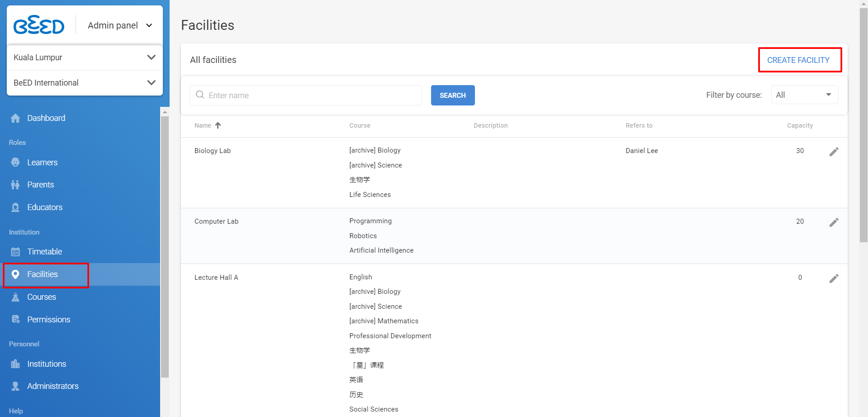Click English course under Lecture Hall A

[360, 277]
